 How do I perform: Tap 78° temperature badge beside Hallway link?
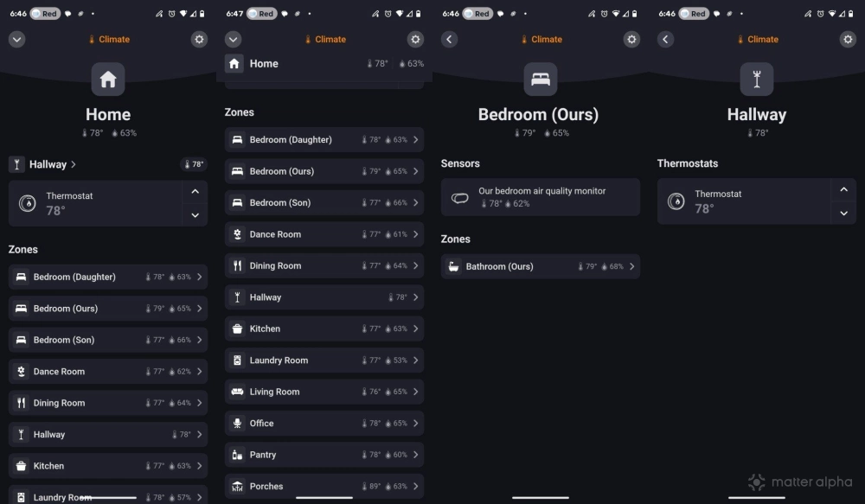(x=194, y=164)
